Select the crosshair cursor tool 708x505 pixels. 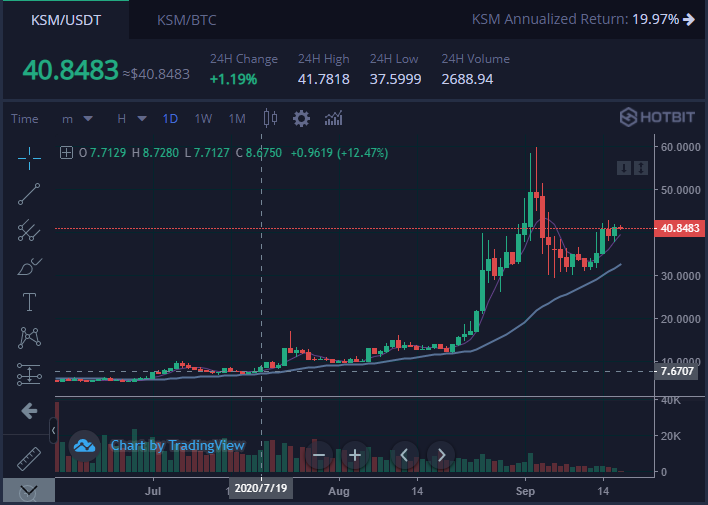29,158
